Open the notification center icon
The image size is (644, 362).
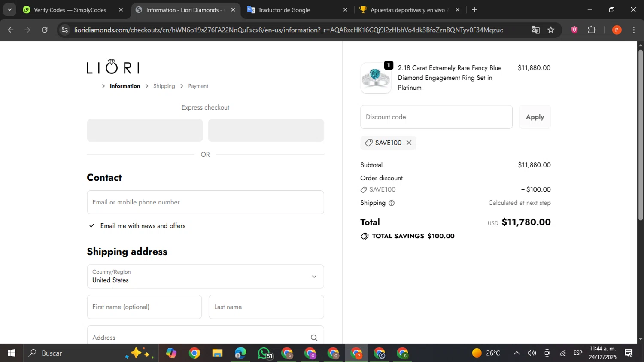(629, 353)
